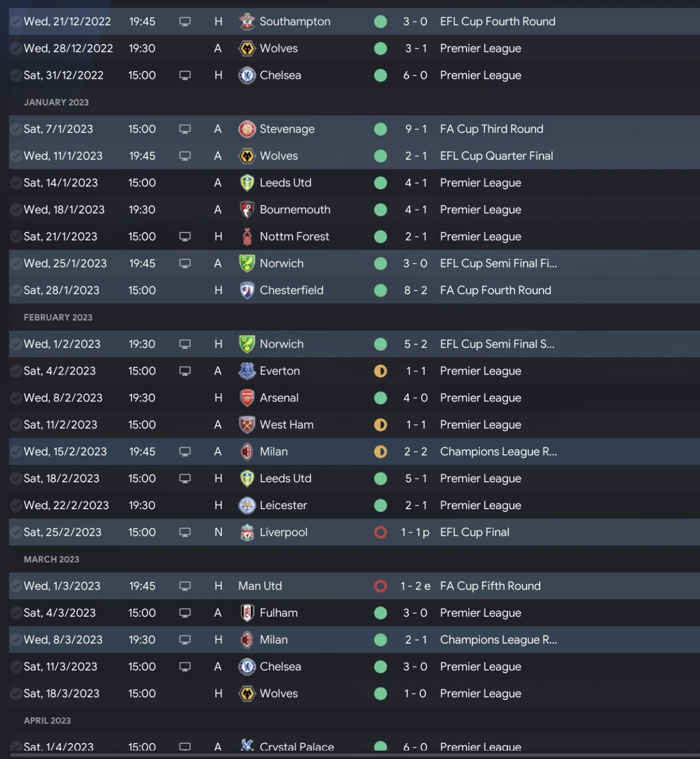Image resolution: width=700 pixels, height=759 pixels.
Task: Click the Everton club badge
Action: (247, 371)
